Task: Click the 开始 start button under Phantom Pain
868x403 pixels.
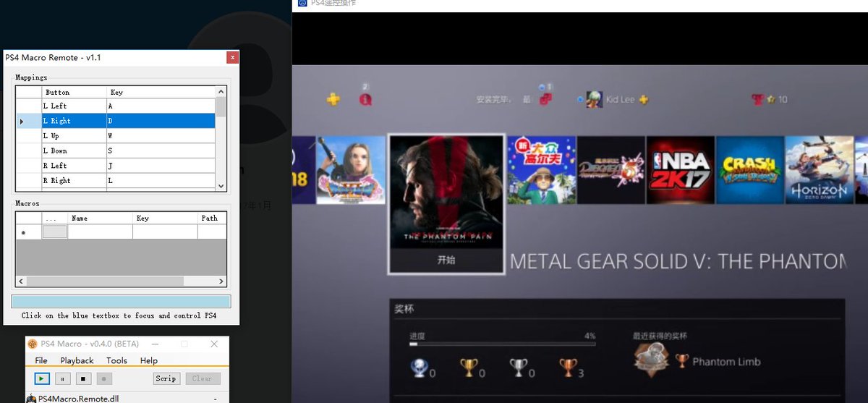Action: pos(446,260)
